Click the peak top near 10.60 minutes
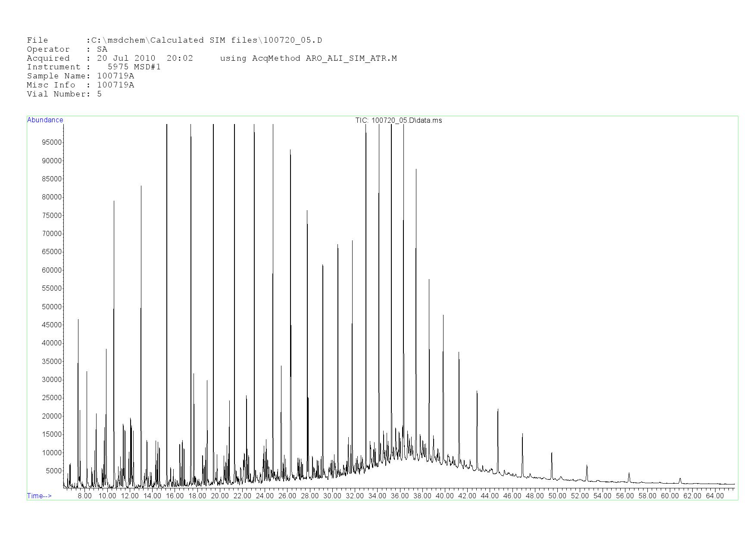756x534 pixels. [114, 201]
